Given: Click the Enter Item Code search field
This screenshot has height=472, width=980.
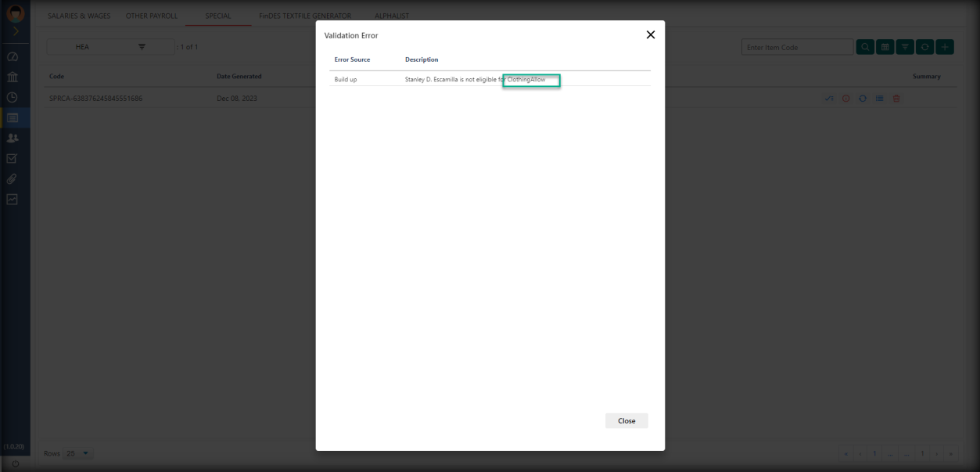Looking at the screenshot, I should pyautogui.click(x=796, y=48).
